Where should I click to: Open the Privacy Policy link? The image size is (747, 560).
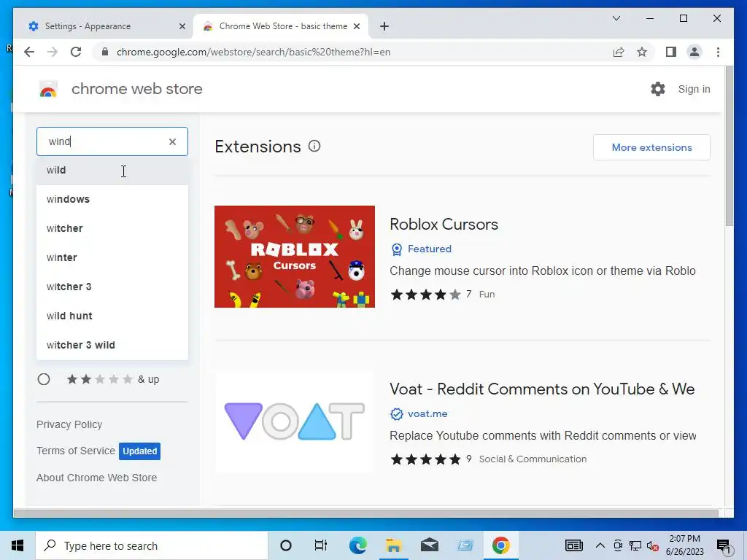point(69,424)
